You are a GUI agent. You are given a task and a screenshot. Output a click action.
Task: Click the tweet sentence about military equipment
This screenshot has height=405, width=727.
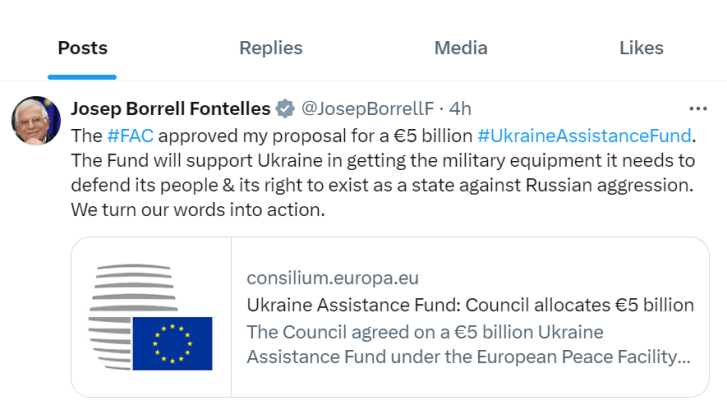(382, 160)
